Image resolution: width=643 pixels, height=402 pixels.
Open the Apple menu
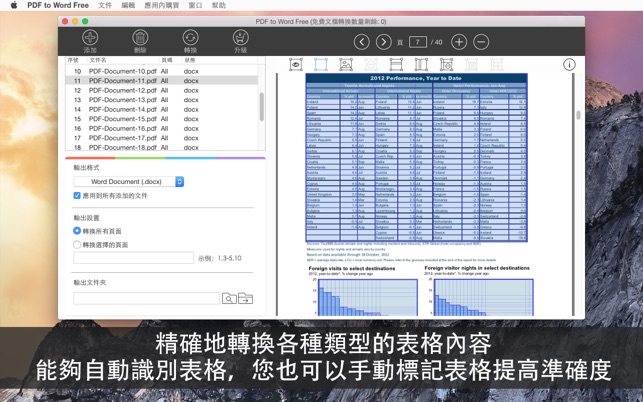pos(14,5)
